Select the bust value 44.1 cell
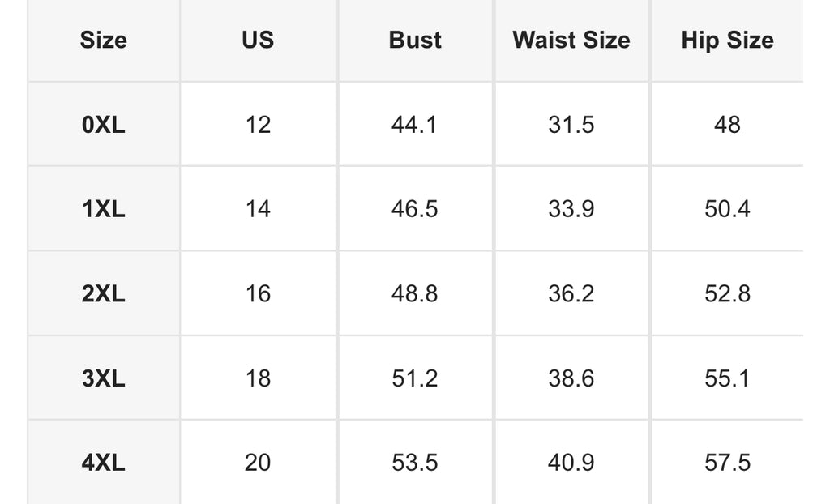Image resolution: width=830 pixels, height=504 pixels. click(415, 125)
